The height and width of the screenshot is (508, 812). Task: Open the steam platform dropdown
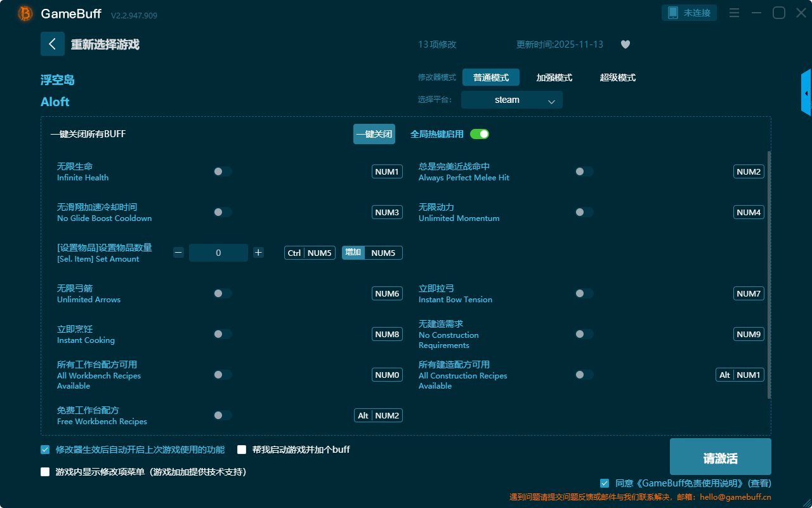[511, 100]
